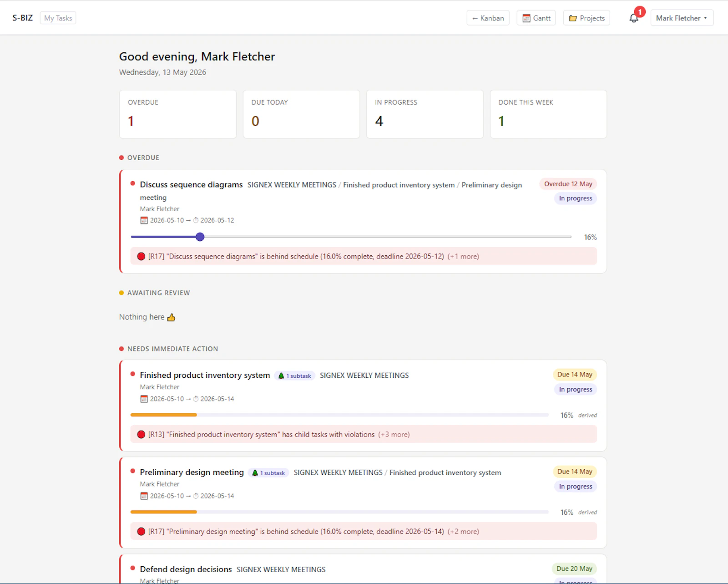
Task: Click the orange progress bar on Preliminary design meeting
Action: click(164, 512)
